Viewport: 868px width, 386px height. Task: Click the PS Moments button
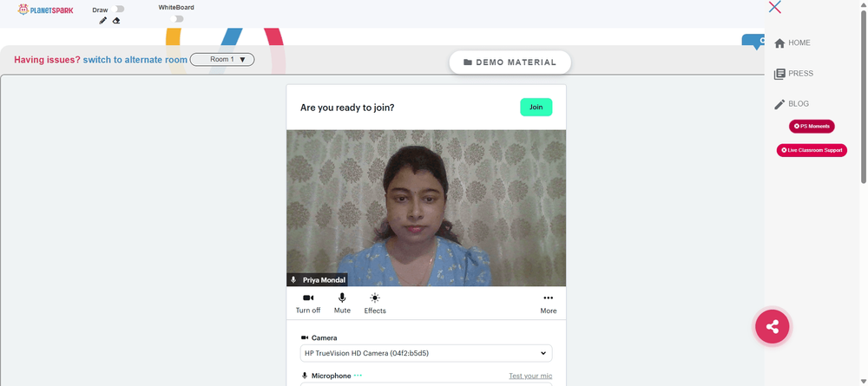tap(812, 126)
